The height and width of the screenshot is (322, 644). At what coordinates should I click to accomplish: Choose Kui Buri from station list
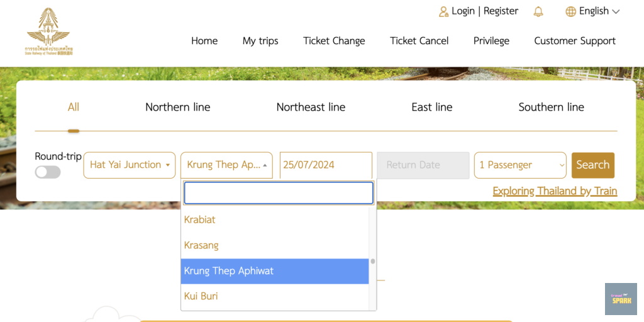[201, 296]
